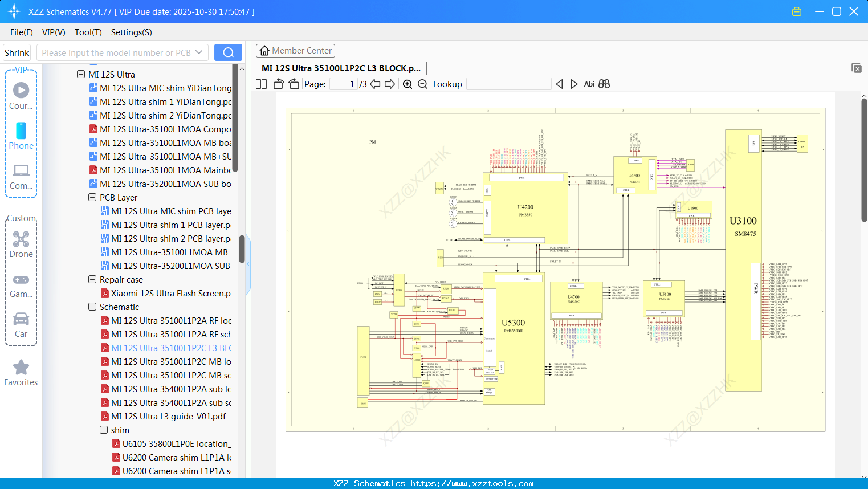Image resolution: width=868 pixels, height=489 pixels.
Task: Rotate the page clockwise
Action: click(x=293, y=84)
